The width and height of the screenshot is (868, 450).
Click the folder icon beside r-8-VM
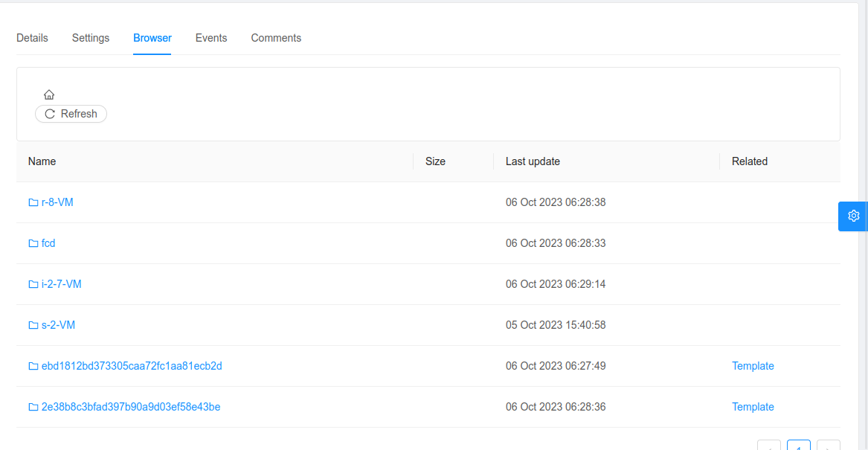(x=33, y=202)
